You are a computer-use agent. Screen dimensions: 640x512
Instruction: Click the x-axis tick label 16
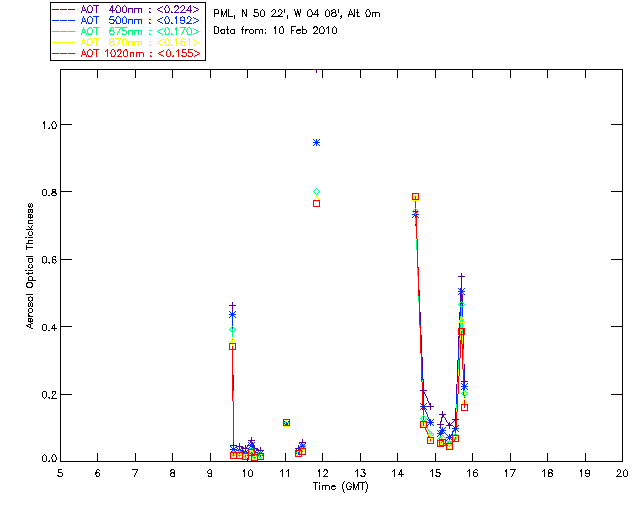coord(473,473)
